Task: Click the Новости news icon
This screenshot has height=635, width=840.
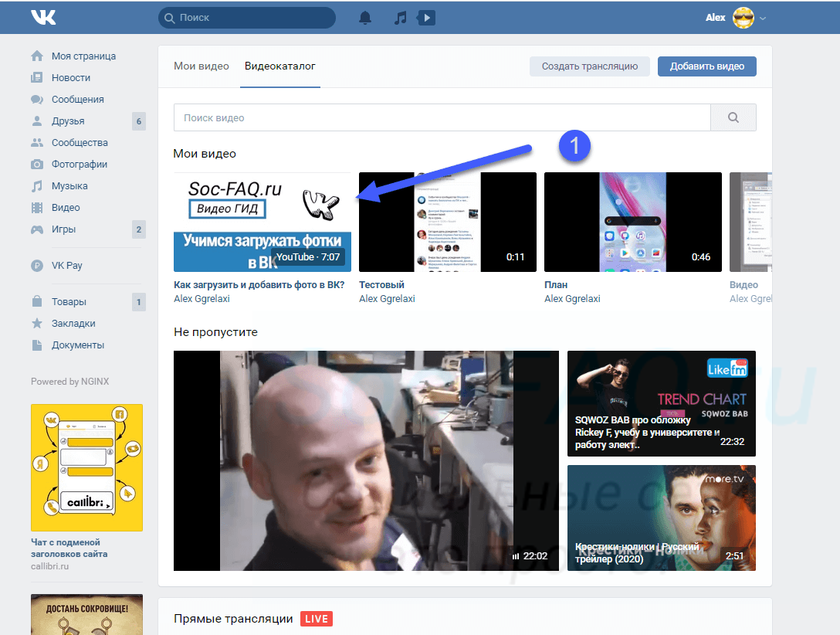Action: (37, 78)
